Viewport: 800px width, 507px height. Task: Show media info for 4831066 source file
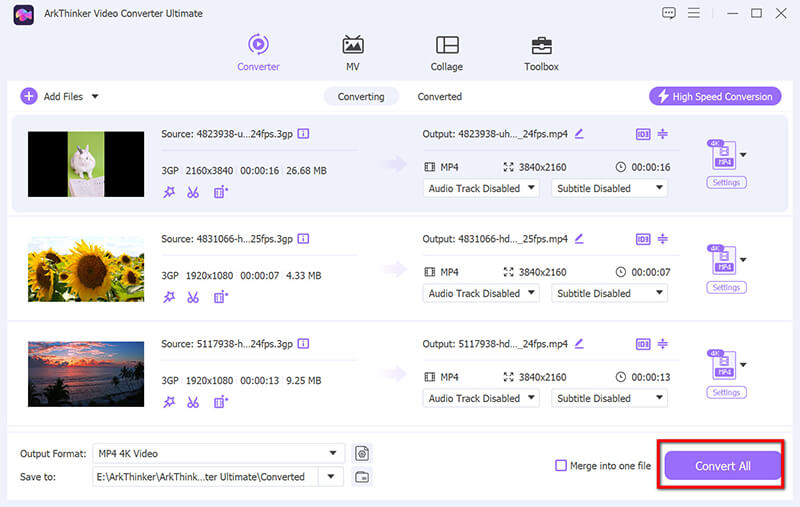pyautogui.click(x=303, y=239)
